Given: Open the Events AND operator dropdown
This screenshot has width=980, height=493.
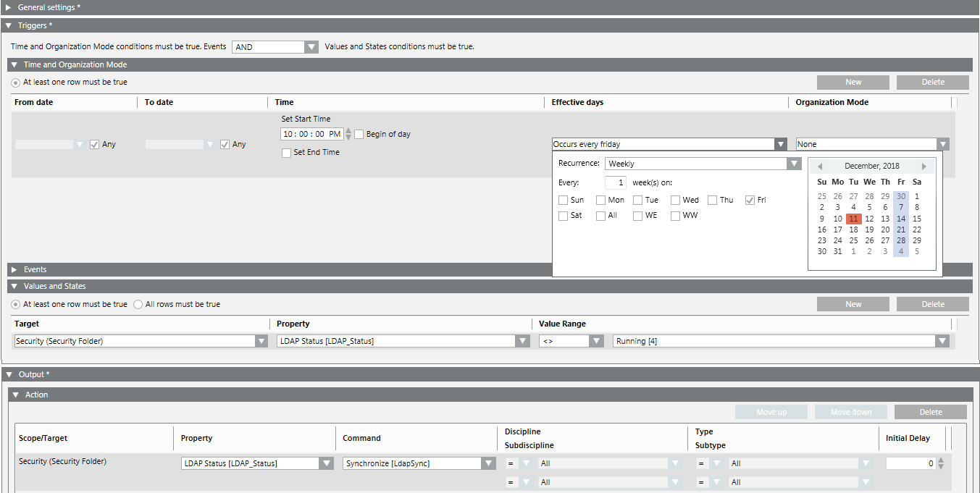Looking at the screenshot, I should pos(311,47).
